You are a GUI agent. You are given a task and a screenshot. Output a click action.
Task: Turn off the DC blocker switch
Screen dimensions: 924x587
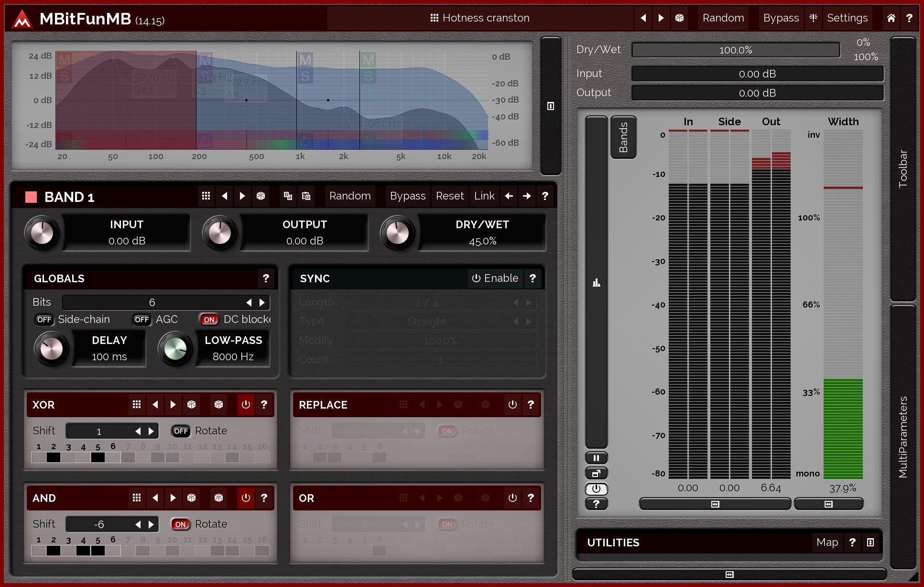tap(209, 320)
